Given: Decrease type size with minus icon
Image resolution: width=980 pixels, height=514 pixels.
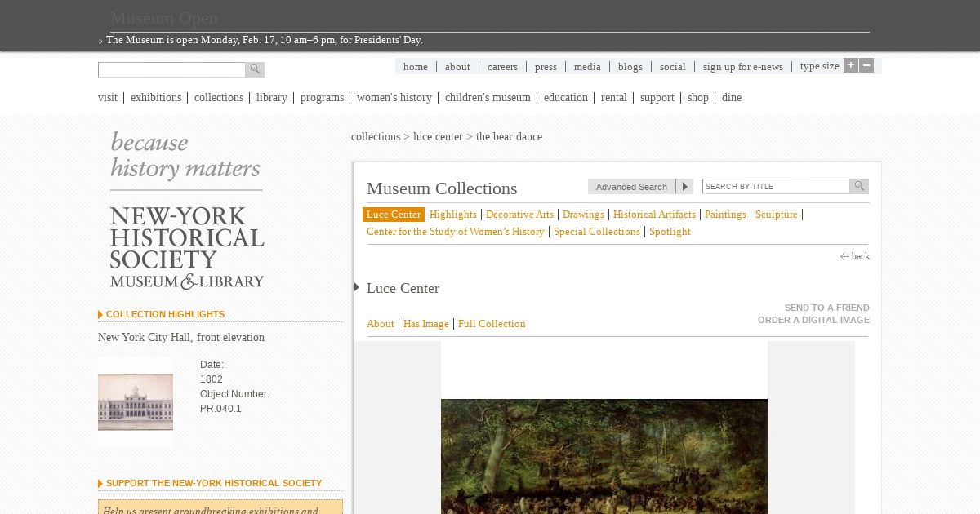Looking at the screenshot, I should [x=866, y=65].
